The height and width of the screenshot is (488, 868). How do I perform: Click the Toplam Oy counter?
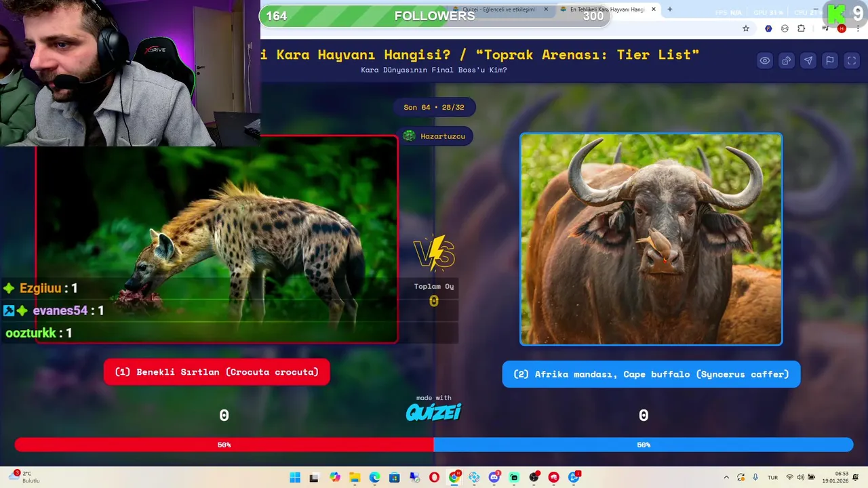coord(434,294)
